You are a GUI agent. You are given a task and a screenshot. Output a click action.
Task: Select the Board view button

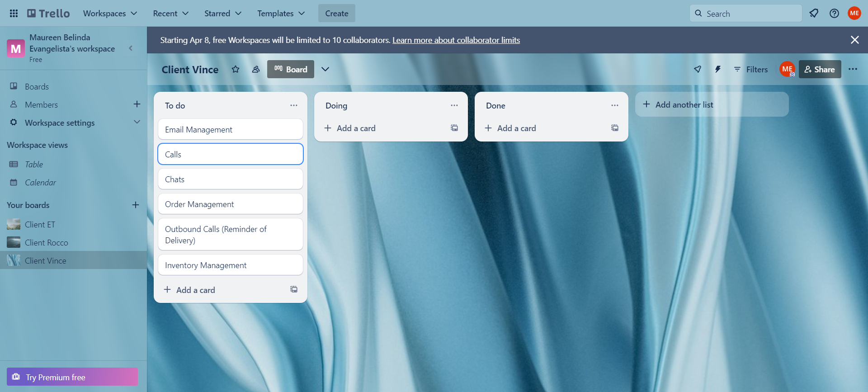291,69
